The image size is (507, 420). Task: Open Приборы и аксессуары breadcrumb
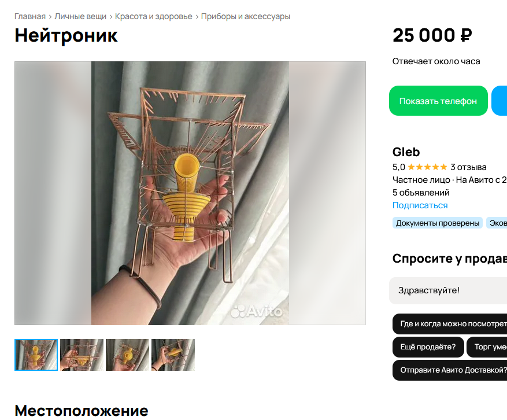(246, 17)
